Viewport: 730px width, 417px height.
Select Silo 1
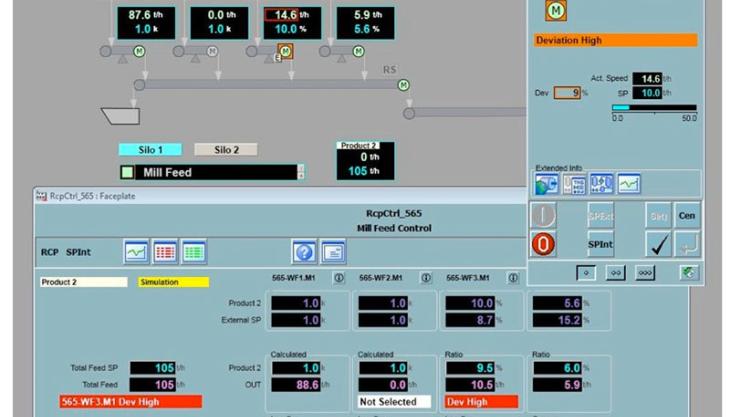150,150
